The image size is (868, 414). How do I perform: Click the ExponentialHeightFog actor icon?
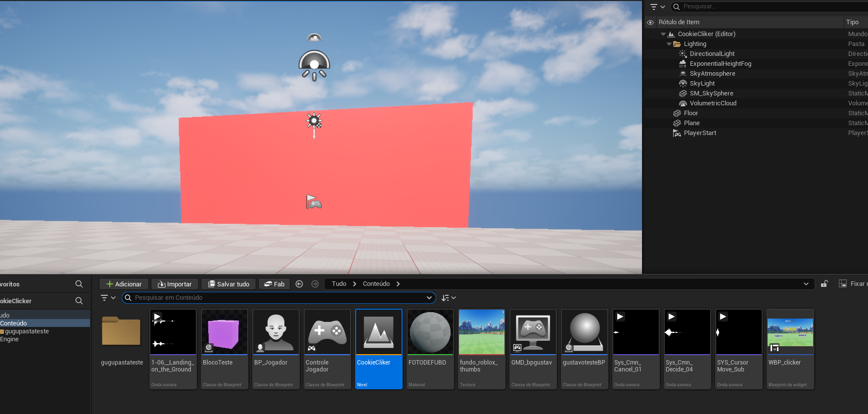coord(683,64)
